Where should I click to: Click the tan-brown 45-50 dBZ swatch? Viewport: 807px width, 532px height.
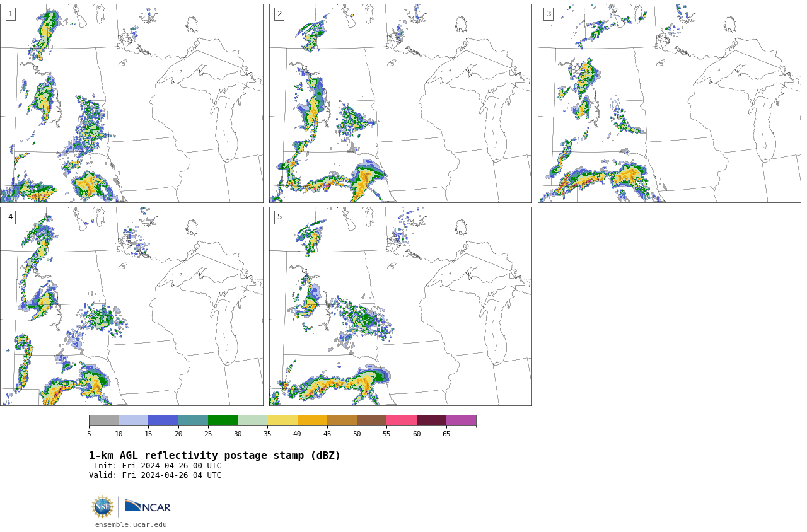pyautogui.click(x=342, y=420)
